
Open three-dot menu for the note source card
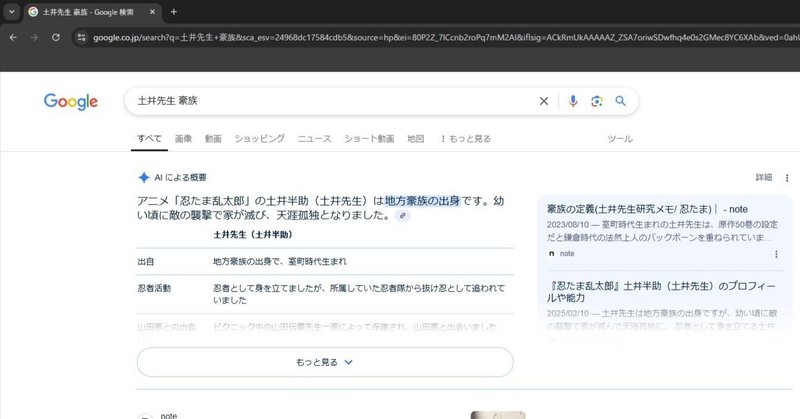coord(776,254)
